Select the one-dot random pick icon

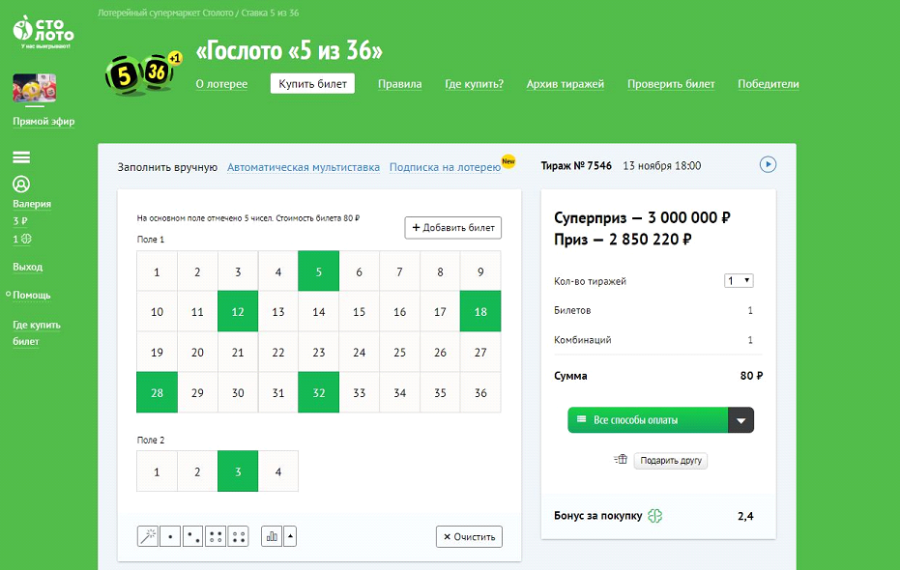(170, 537)
